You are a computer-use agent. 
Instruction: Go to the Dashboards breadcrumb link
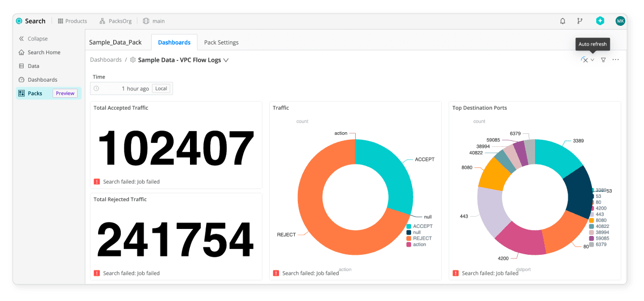click(106, 60)
